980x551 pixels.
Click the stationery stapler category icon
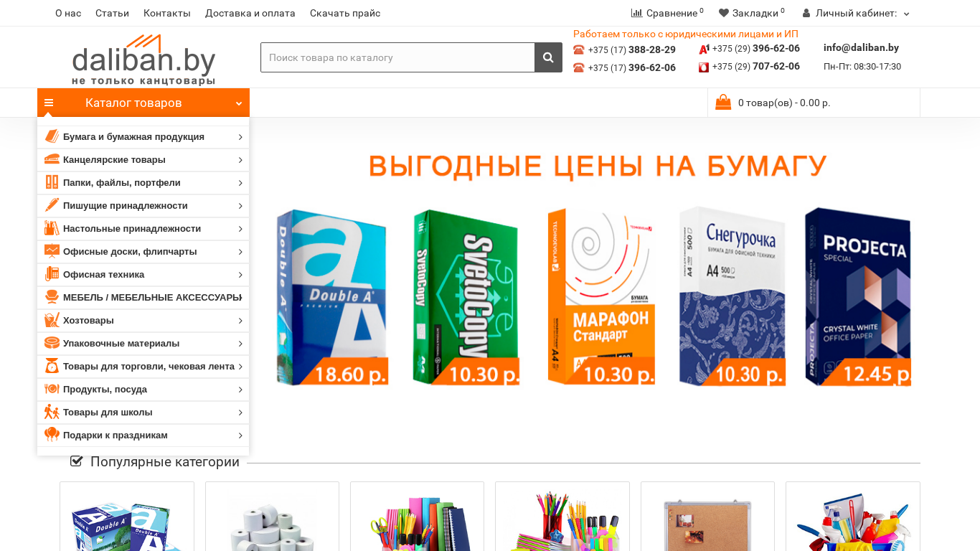(x=52, y=159)
